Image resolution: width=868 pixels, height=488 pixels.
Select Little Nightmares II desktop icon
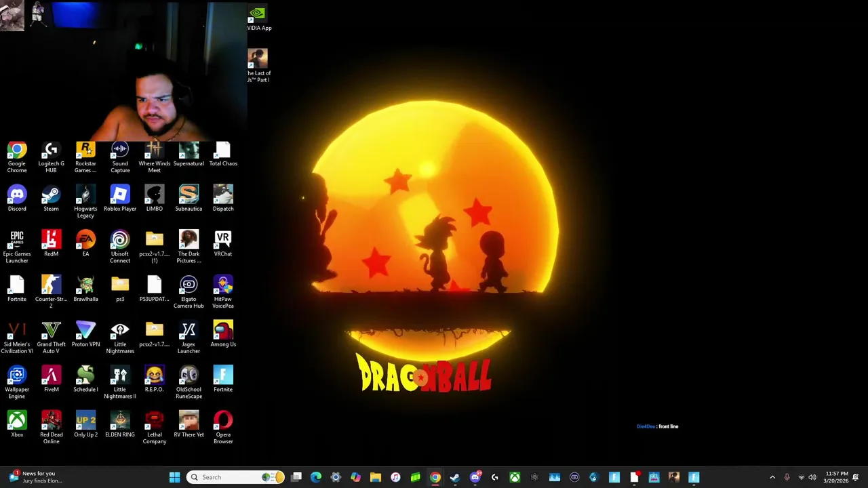click(120, 383)
